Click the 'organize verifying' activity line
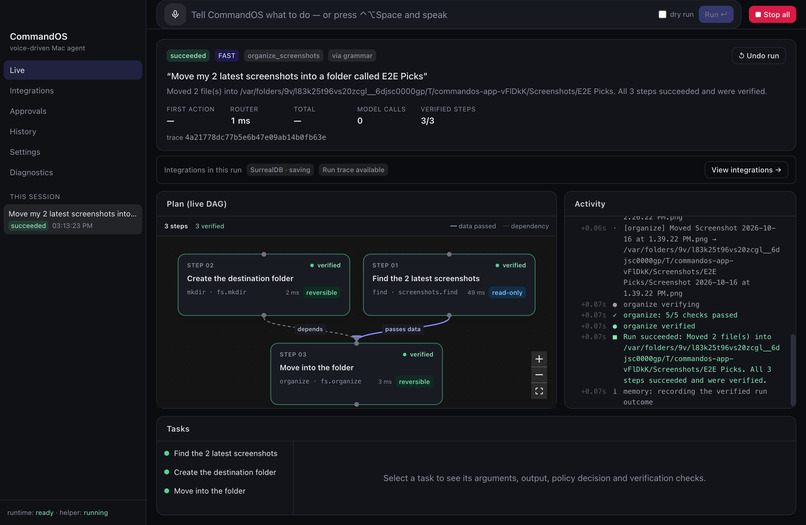Viewport: 806px width, 525px height. tap(661, 304)
